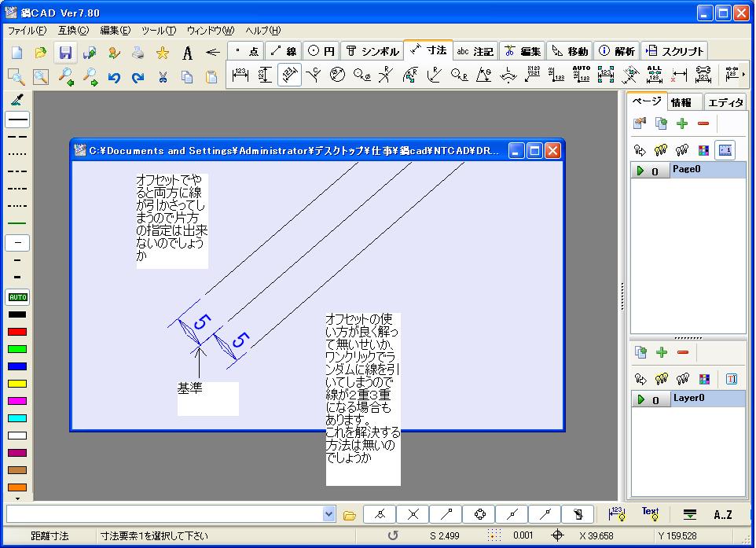Image resolution: width=756 pixels, height=548 pixels.
Task: Save the drawing with the floppy icon
Action: point(65,52)
